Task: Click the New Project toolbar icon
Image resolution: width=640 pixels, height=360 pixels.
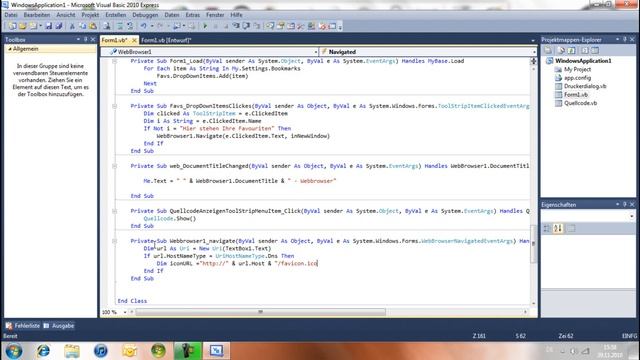Action: point(12,26)
